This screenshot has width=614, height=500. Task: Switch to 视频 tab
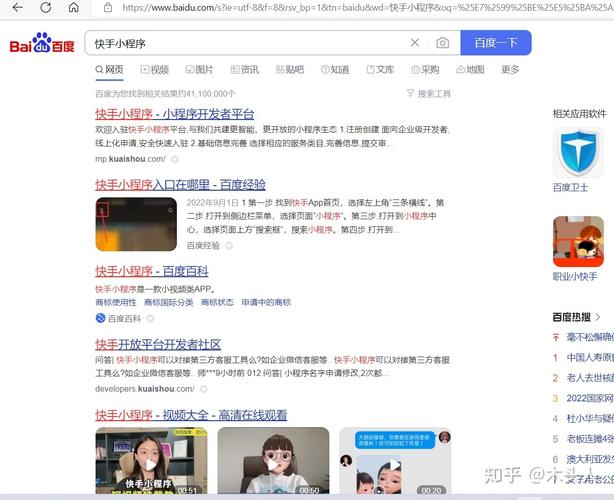(154, 70)
